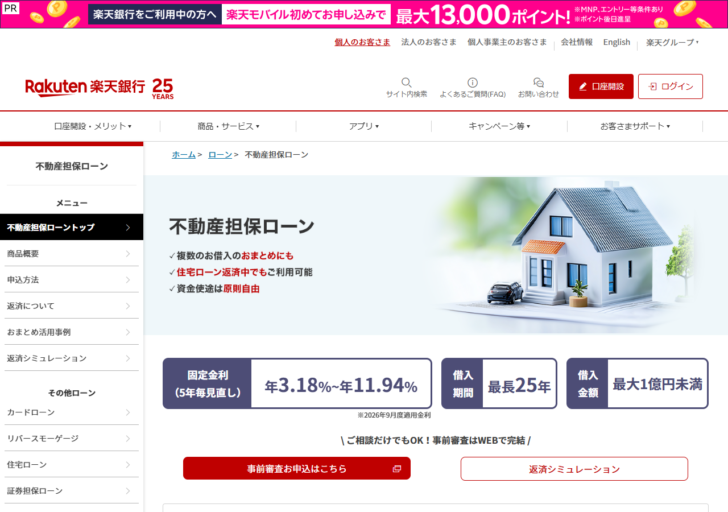
Task: Click the Rakuten 楽天銀行 logo
Action: [85, 87]
